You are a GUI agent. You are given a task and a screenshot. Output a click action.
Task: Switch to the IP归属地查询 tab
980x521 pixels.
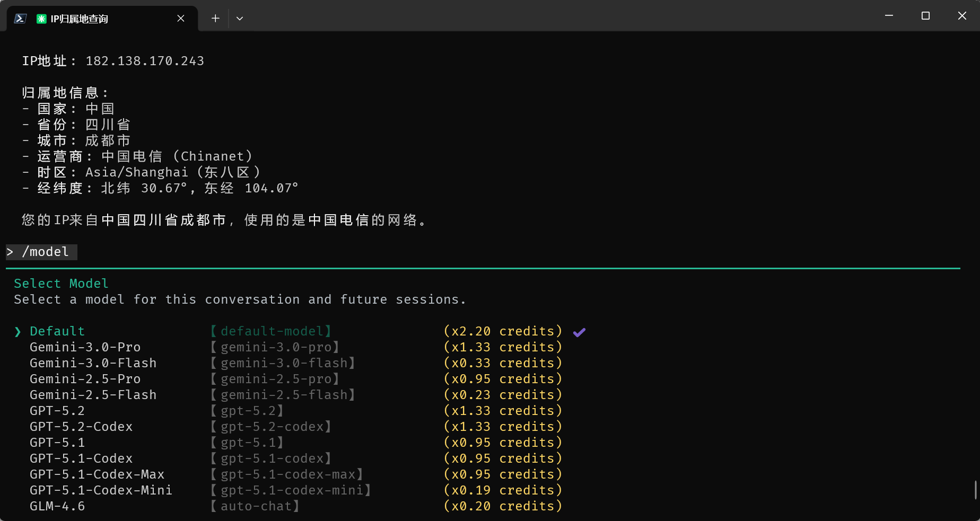pos(80,19)
